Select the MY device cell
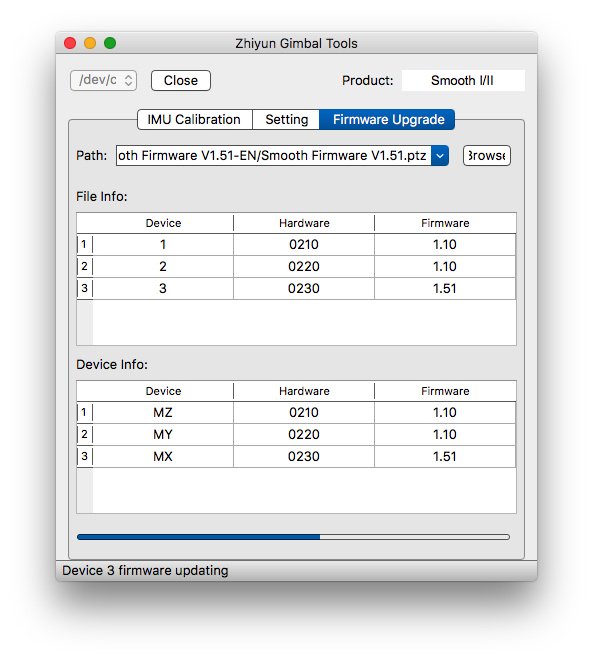Viewport: 593px width, 661px height. (163, 434)
